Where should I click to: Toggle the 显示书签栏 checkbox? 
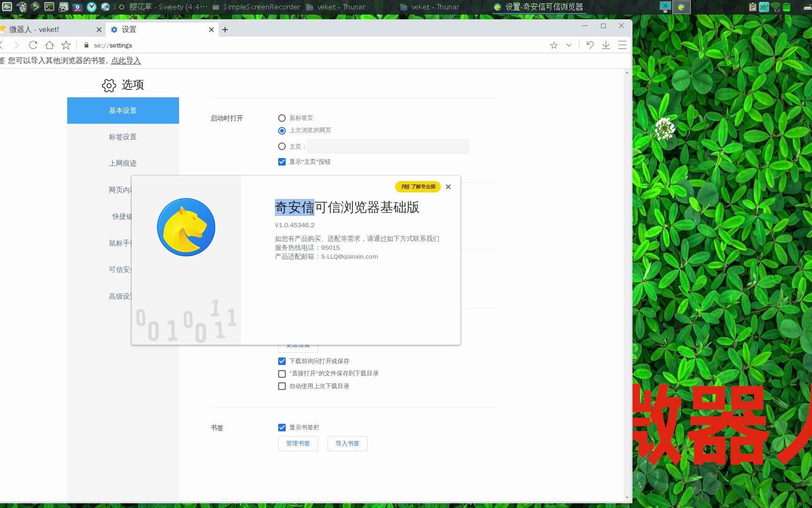click(x=282, y=428)
